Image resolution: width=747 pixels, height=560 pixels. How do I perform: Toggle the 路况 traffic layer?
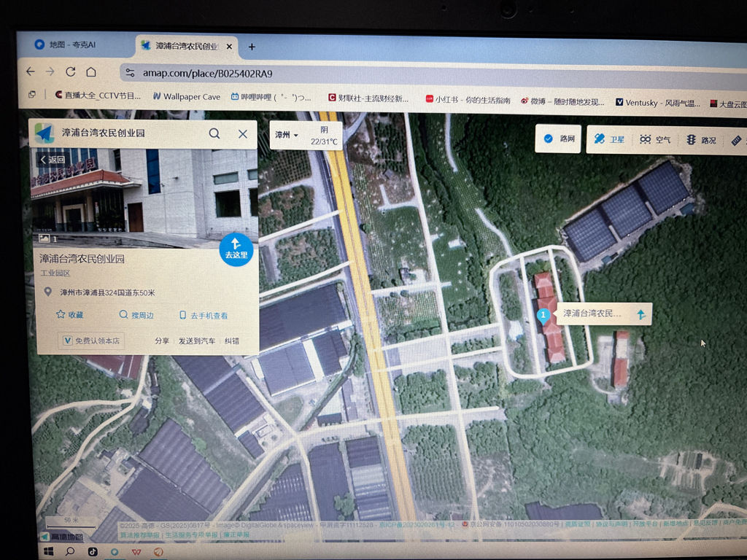(701, 140)
